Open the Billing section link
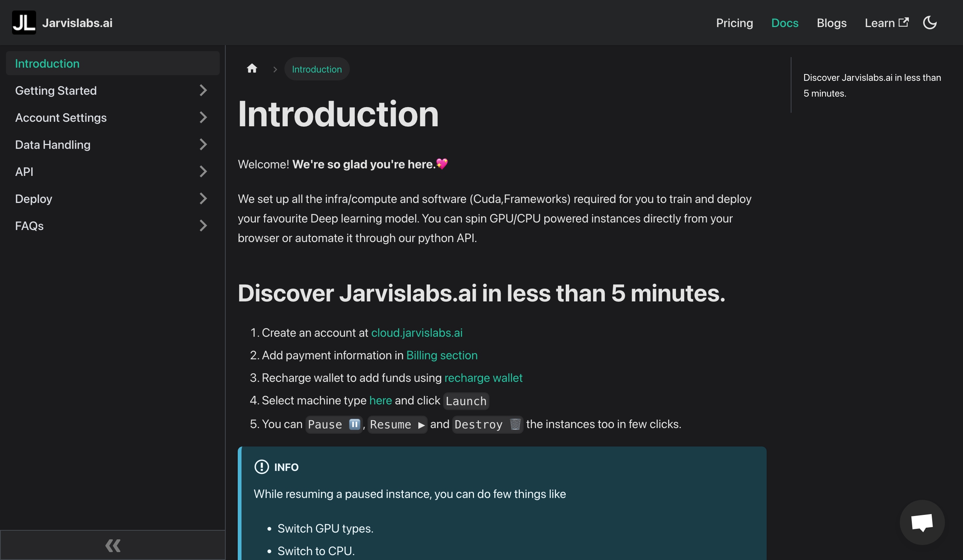Viewport: 963px width, 560px height. [442, 356]
